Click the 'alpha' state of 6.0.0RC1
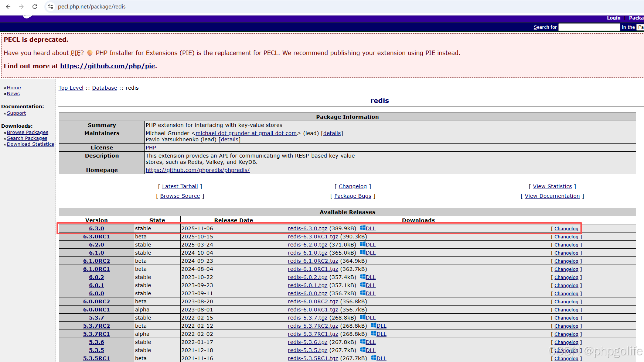This screenshot has height=362, width=644. click(142, 310)
